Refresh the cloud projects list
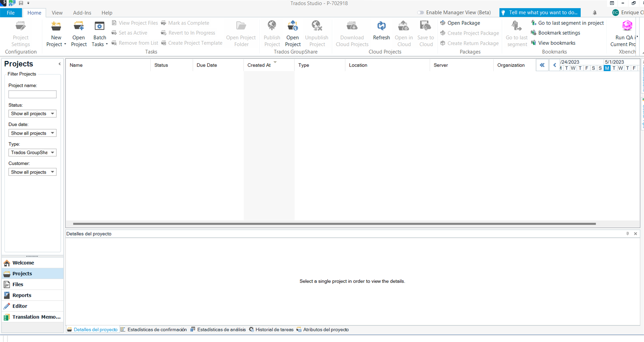The image size is (644, 342). 381,30
